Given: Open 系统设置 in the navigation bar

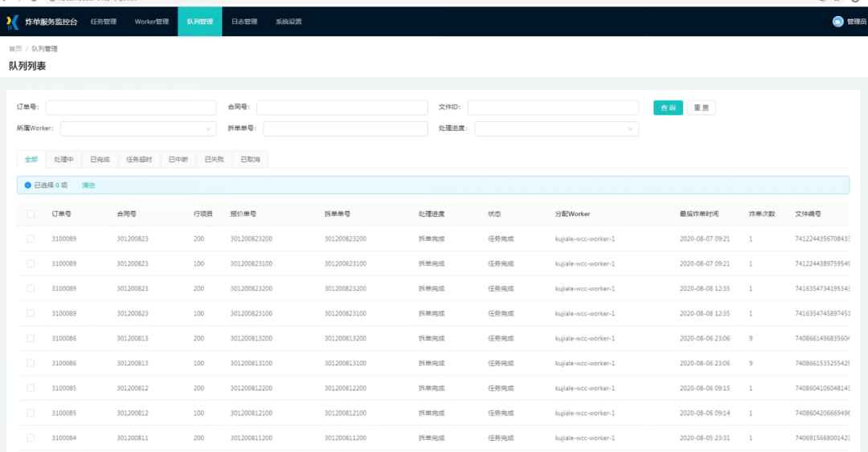Looking at the screenshot, I should point(289,22).
